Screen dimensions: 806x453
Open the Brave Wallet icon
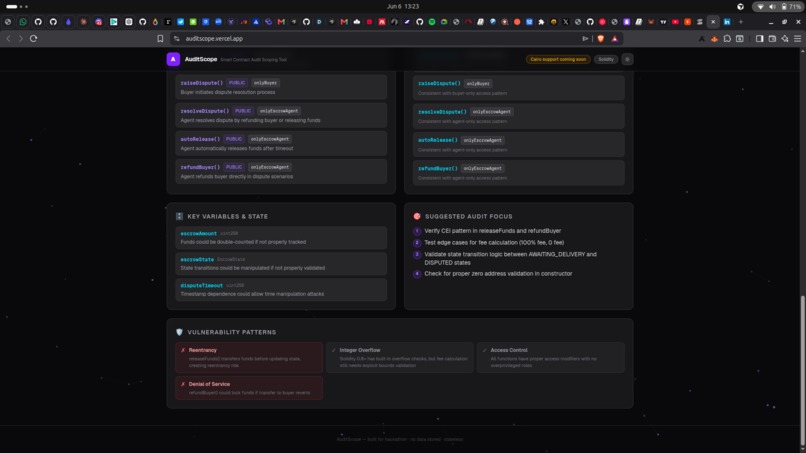click(x=772, y=39)
